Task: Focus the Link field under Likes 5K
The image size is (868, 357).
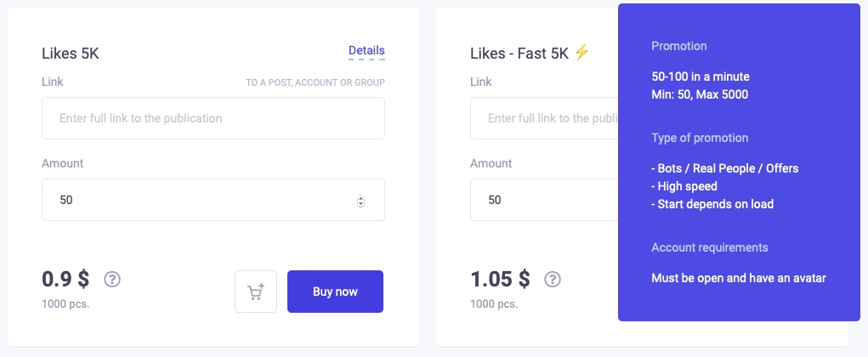Action: (213, 118)
